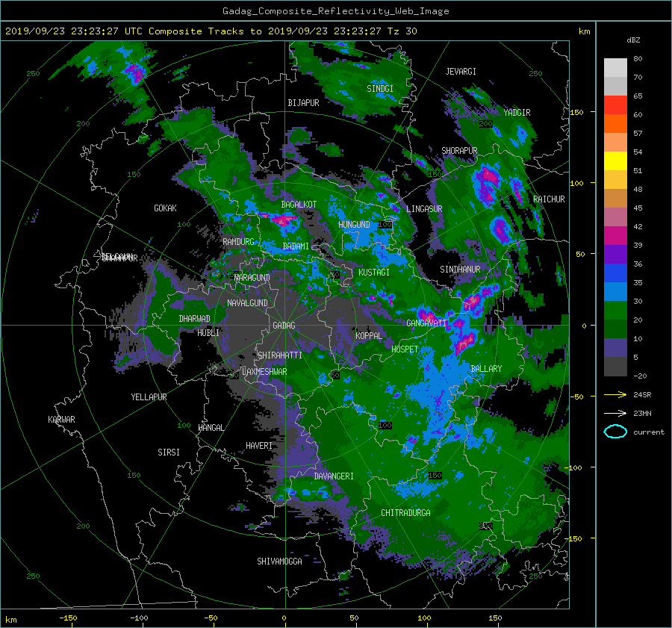Click the km unit label at bottom left
672x628 pixels.
point(10,620)
